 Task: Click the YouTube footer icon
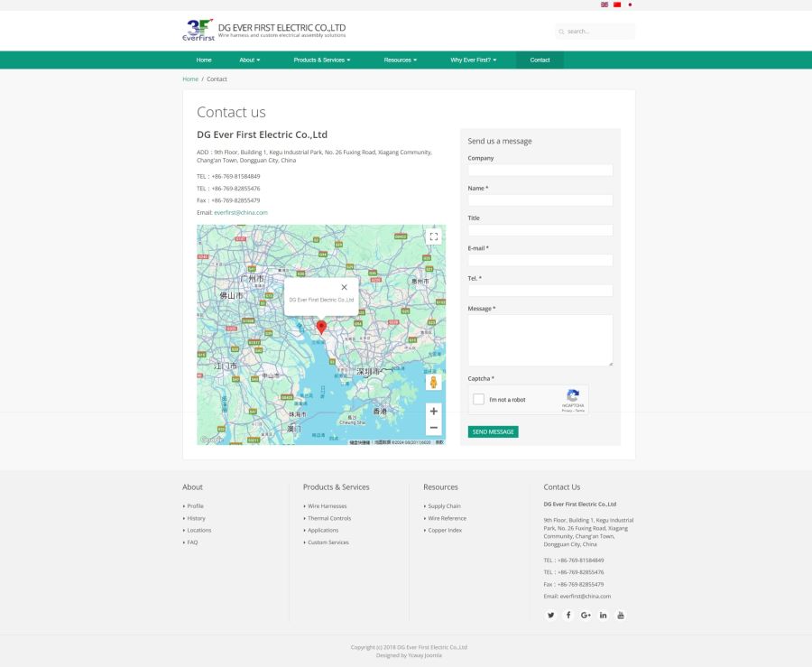pyautogui.click(x=621, y=615)
